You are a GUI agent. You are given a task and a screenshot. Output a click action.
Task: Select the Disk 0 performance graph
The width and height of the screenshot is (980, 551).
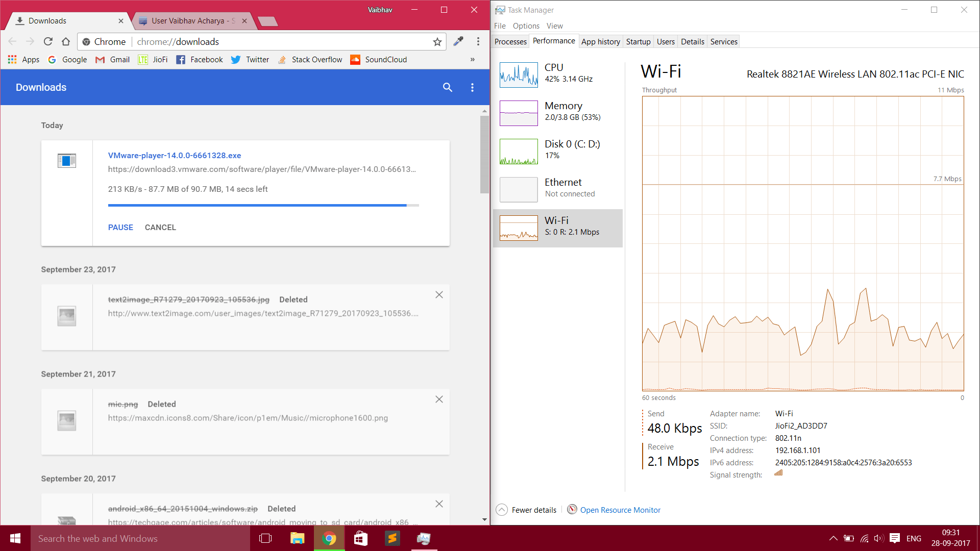pos(558,151)
